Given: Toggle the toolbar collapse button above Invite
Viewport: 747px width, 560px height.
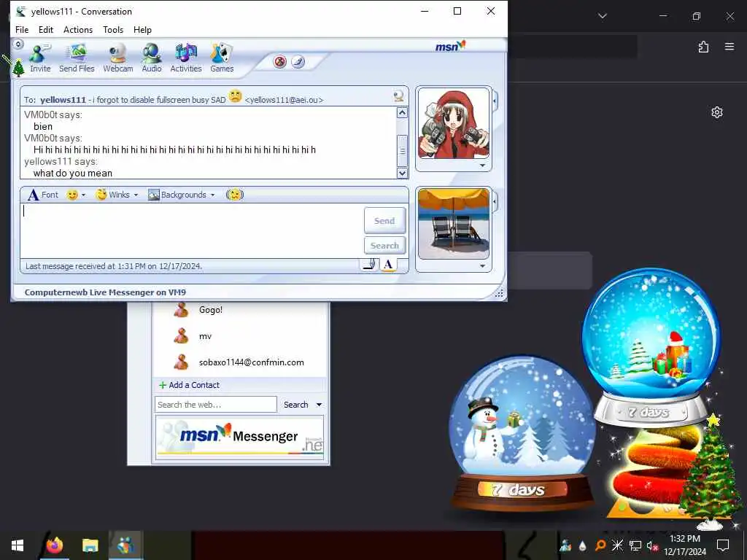Looking at the screenshot, I should pyautogui.click(x=18, y=44).
